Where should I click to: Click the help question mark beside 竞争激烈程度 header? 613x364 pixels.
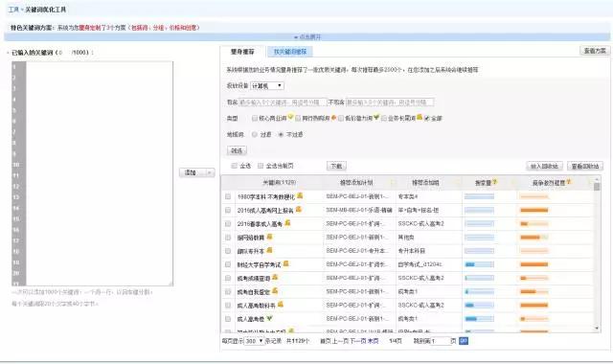568,182
